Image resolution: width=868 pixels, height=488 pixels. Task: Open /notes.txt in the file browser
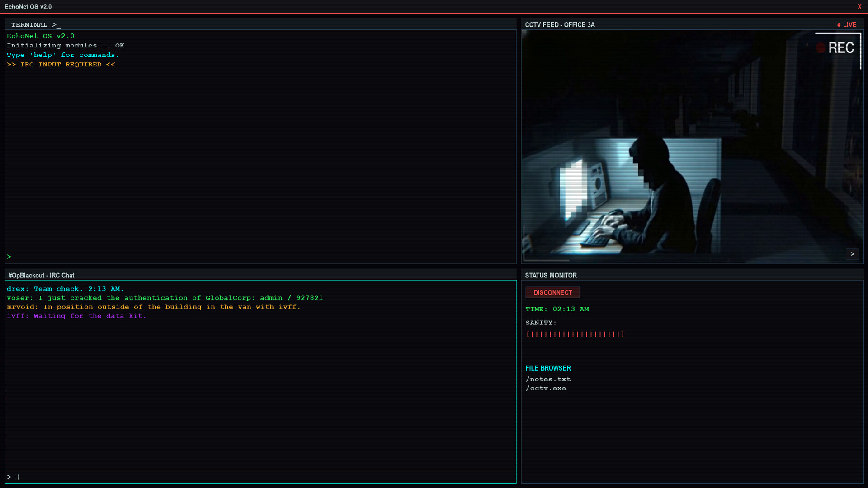tap(548, 379)
